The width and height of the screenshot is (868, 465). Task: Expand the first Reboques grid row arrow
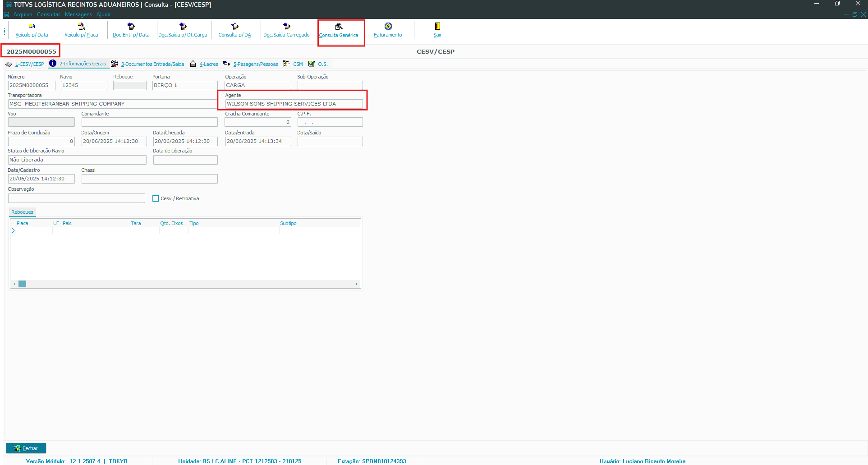tap(13, 230)
